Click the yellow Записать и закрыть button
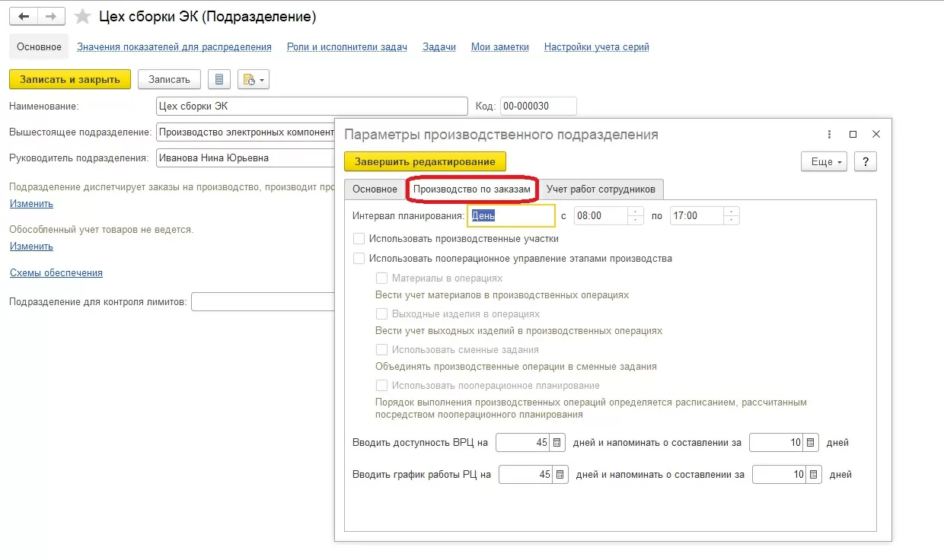Screen dimensions: 944x560 click(70, 79)
